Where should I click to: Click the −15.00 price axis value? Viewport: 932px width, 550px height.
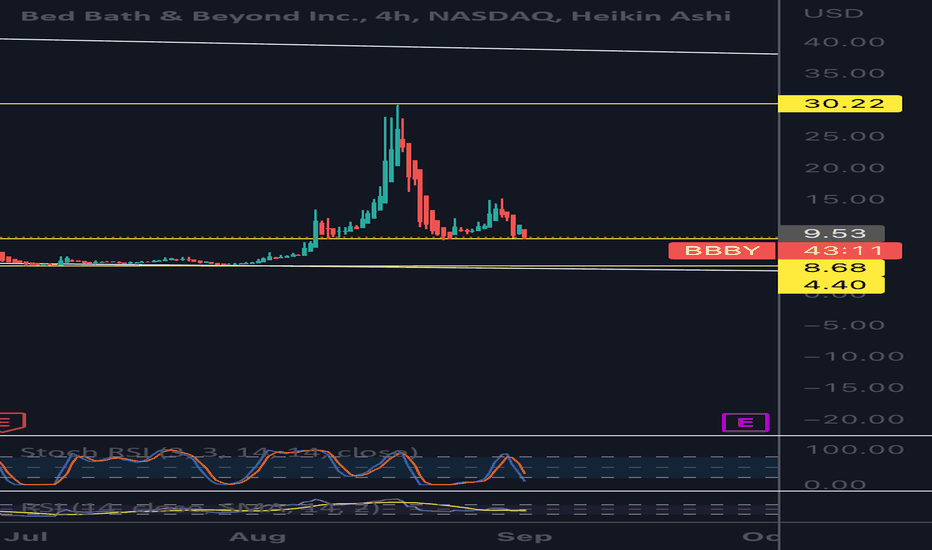click(x=854, y=388)
